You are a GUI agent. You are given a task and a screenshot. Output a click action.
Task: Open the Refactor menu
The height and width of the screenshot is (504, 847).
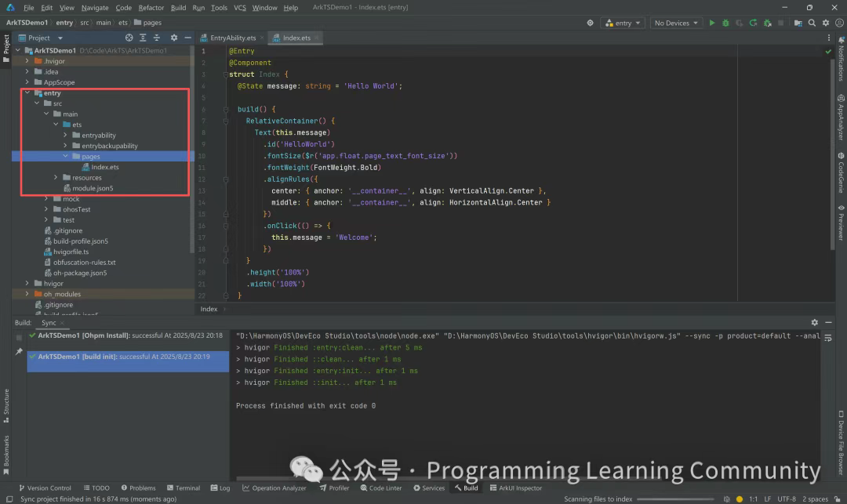[151, 8]
